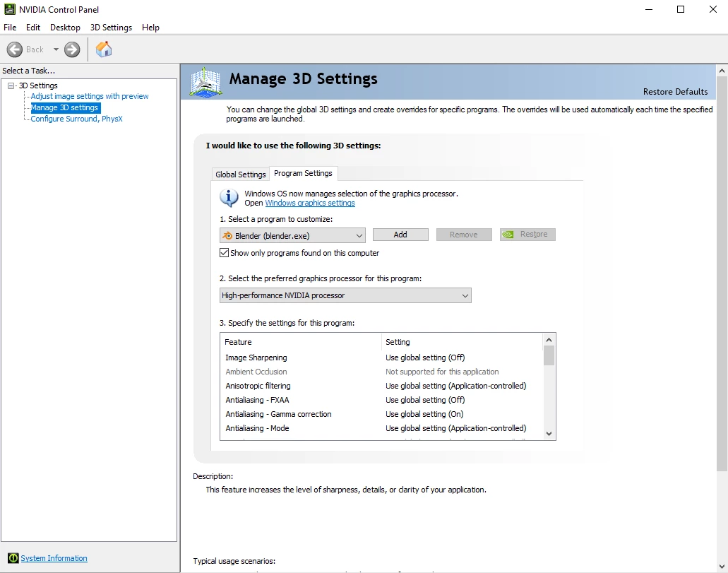
Task: Toggle Show only programs found on this computer
Action: [225, 253]
